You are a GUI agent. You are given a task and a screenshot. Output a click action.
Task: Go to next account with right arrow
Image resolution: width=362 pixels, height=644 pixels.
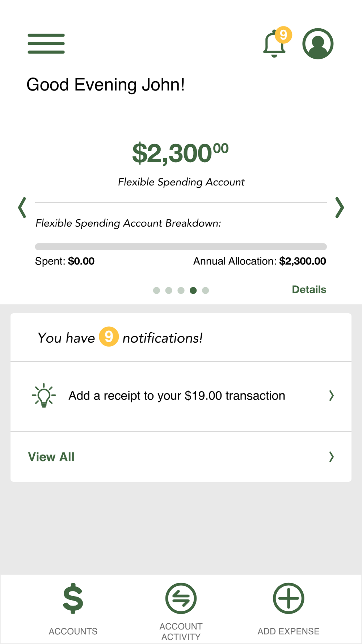[339, 208]
